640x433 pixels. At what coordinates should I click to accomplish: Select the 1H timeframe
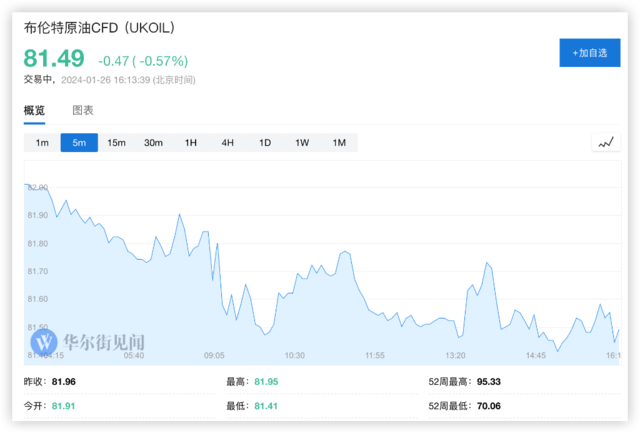click(x=190, y=143)
